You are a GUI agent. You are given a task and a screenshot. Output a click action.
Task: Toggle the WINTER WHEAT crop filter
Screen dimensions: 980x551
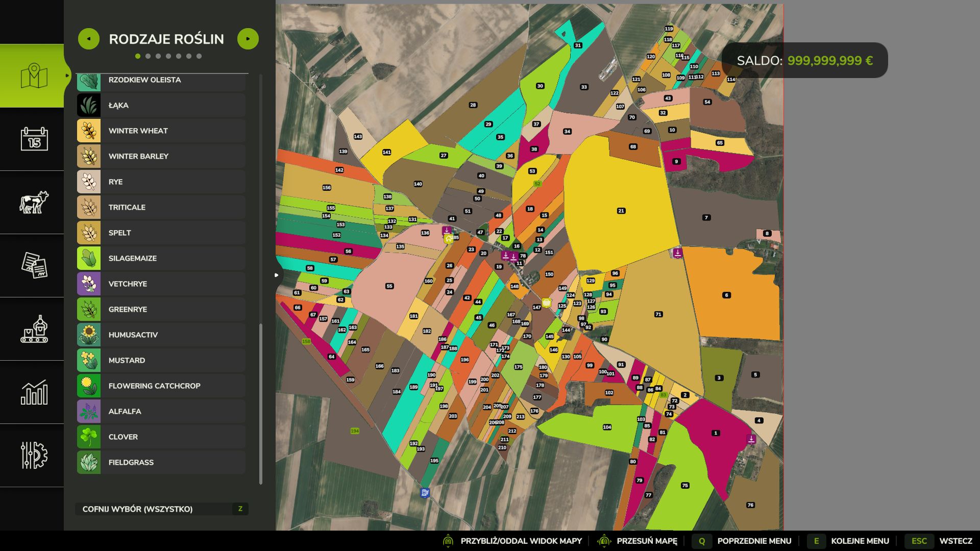pyautogui.click(x=161, y=131)
